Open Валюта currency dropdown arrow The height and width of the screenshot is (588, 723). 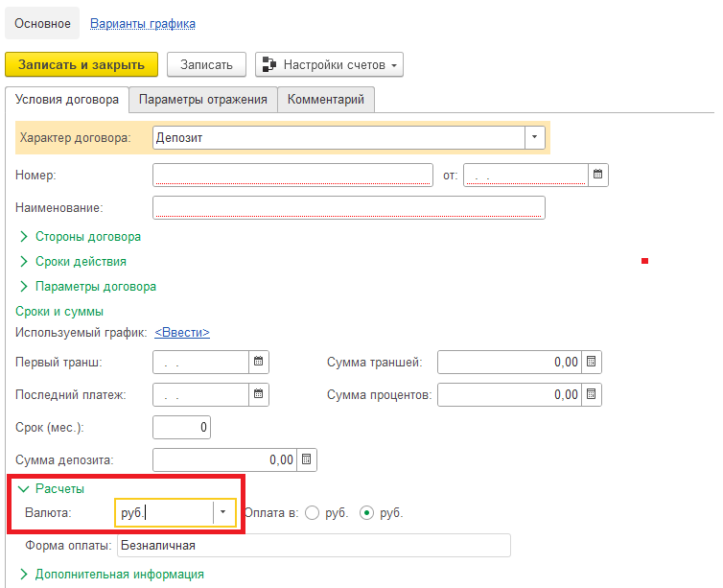tap(223, 512)
